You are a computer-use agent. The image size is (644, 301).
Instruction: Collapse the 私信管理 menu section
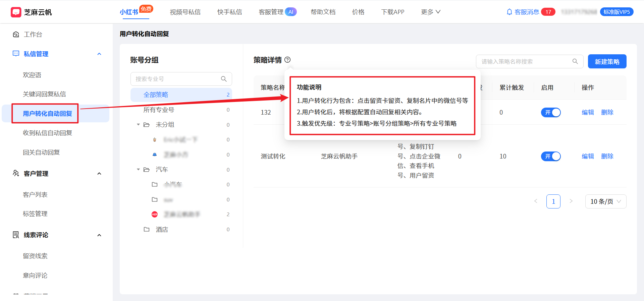(99, 54)
